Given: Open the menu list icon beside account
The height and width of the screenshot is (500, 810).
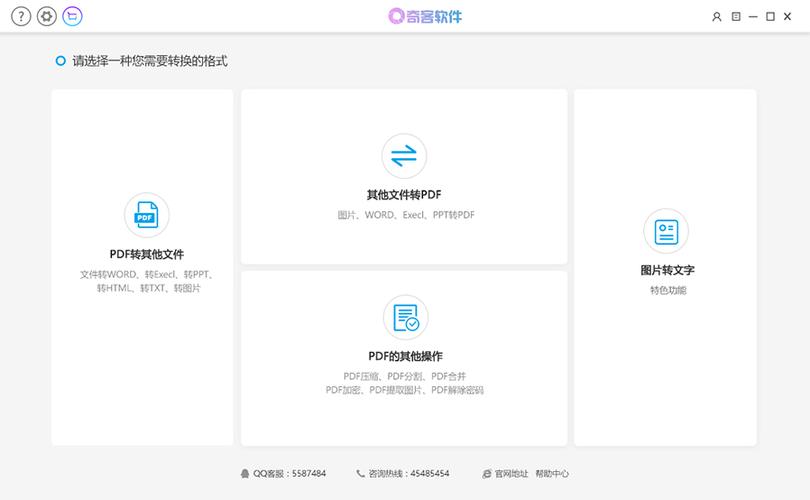Looking at the screenshot, I should (736, 17).
